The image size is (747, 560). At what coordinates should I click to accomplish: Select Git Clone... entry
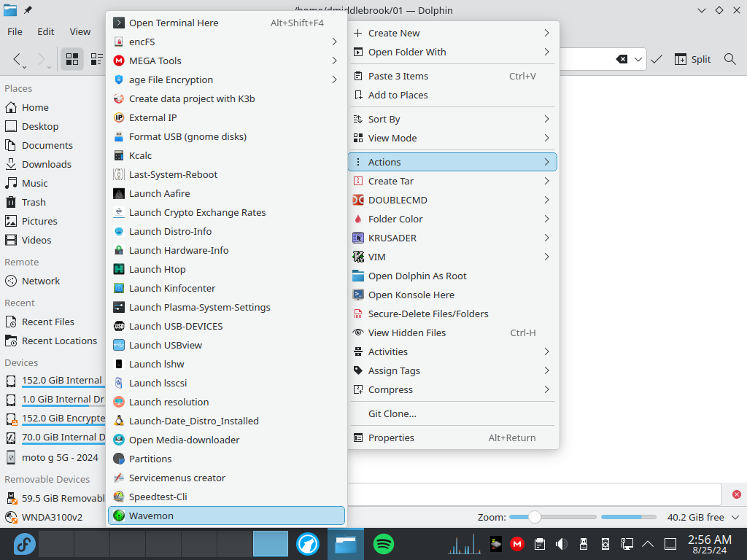tap(452, 414)
